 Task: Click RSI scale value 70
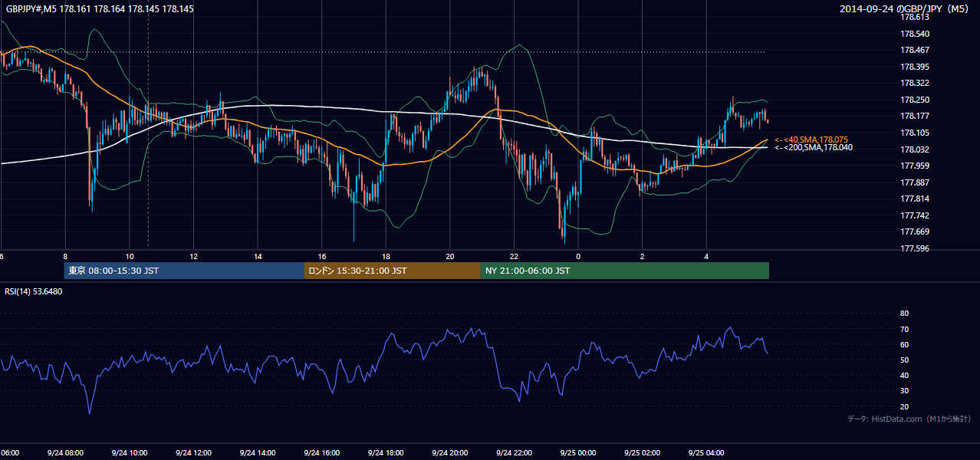point(904,329)
